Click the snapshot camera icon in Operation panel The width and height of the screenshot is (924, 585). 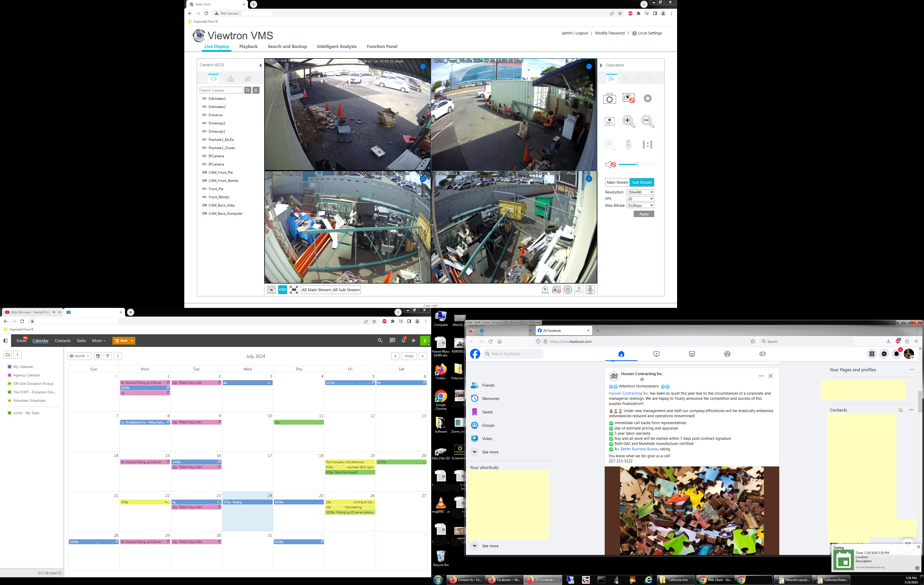pyautogui.click(x=609, y=99)
